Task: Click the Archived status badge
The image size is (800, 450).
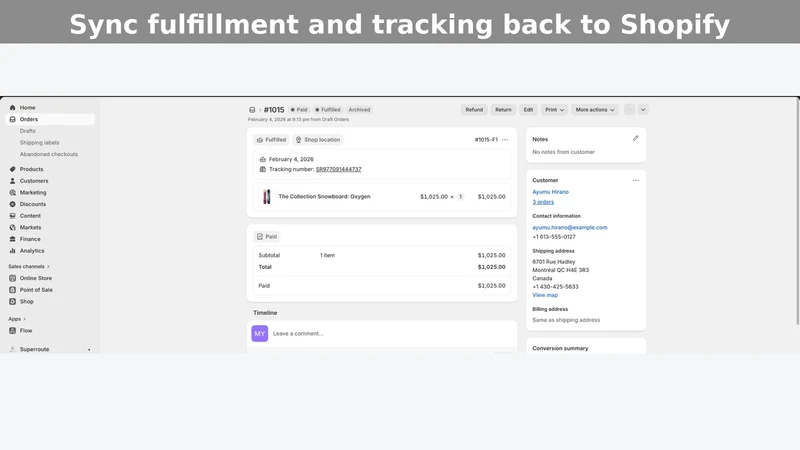Action: click(x=359, y=110)
